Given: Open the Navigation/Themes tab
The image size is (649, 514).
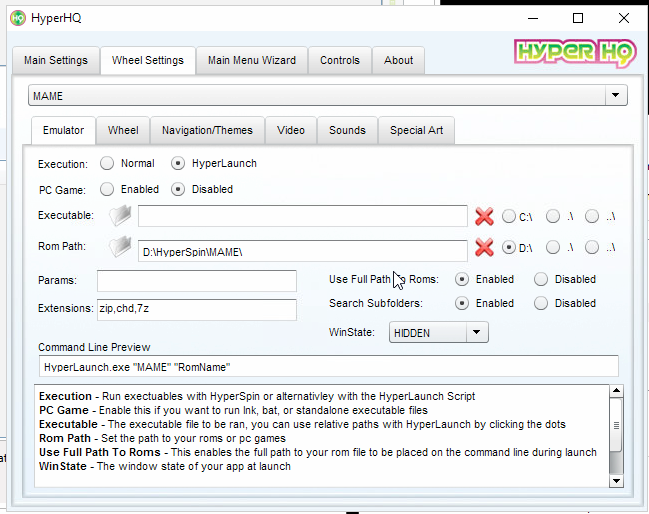Looking at the screenshot, I should point(208,130).
